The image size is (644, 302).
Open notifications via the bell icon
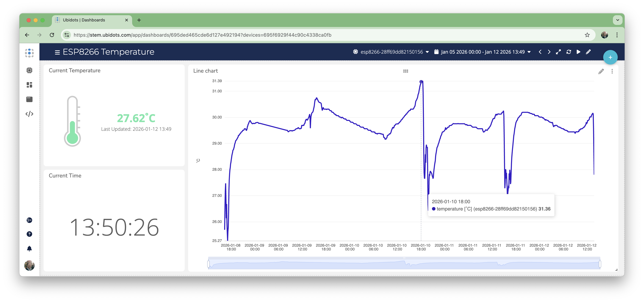point(30,248)
